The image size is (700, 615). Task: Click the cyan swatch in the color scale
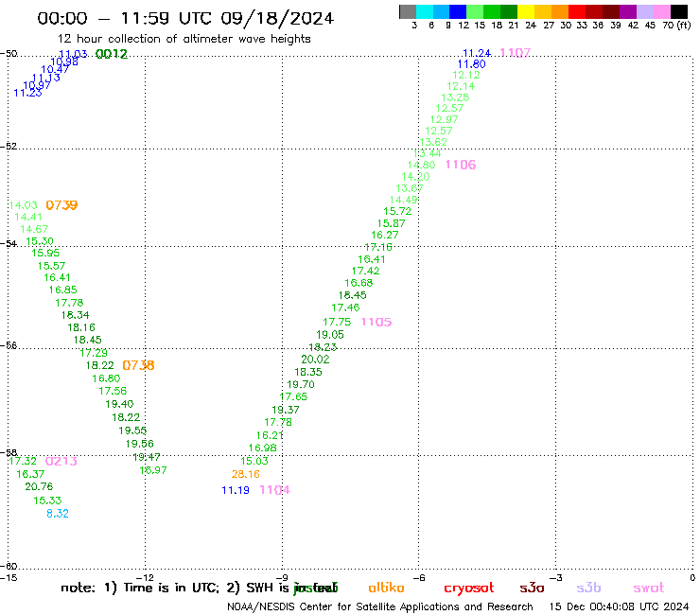(424, 11)
